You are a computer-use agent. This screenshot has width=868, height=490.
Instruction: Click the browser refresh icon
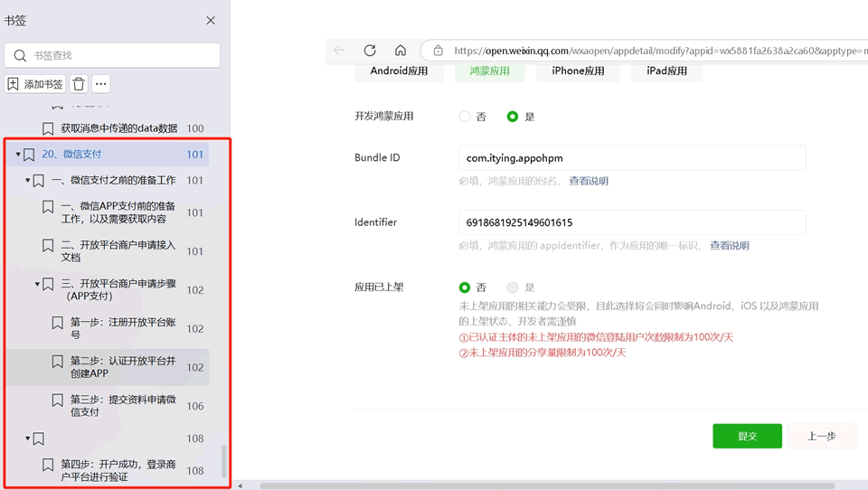pyautogui.click(x=370, y=51)
